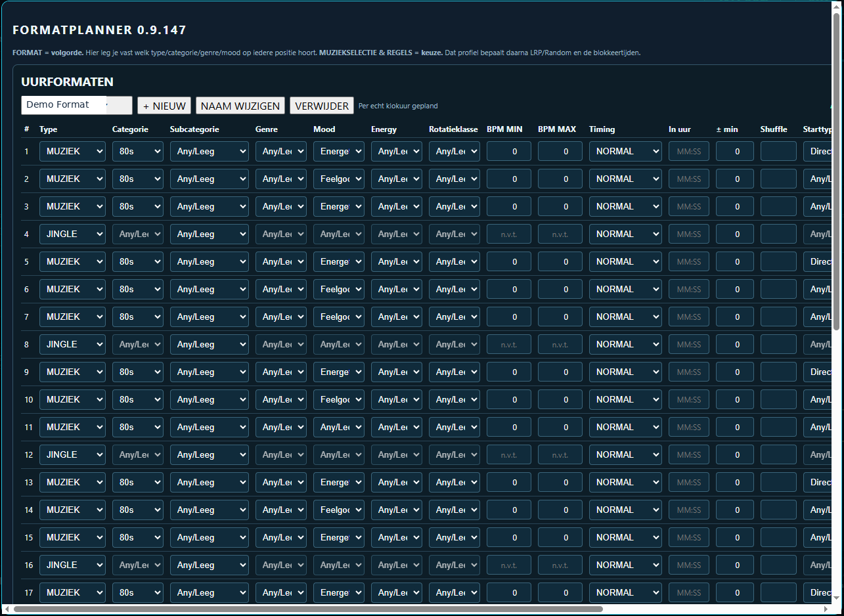Open the Subcategorie dropdown in row 13
Image resolution: width=844 pixels, height=616 pixels.
point(210,482)
